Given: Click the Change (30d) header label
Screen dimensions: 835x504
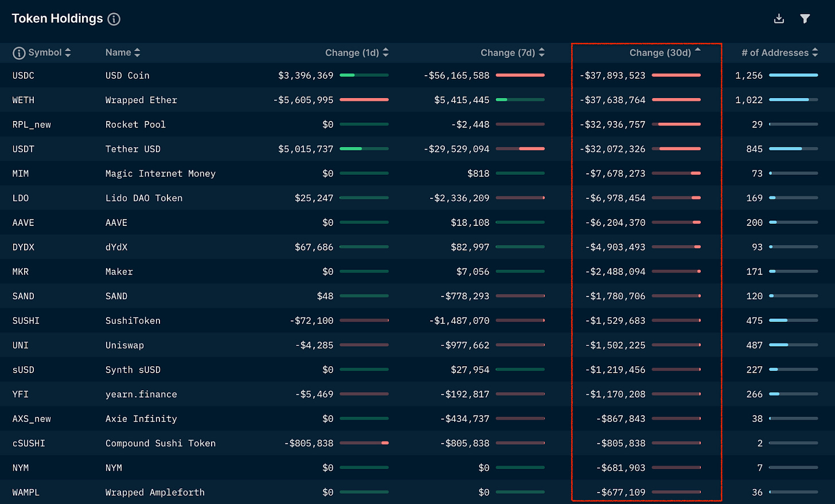Looking at the screenshot, I should coord(660,53).
